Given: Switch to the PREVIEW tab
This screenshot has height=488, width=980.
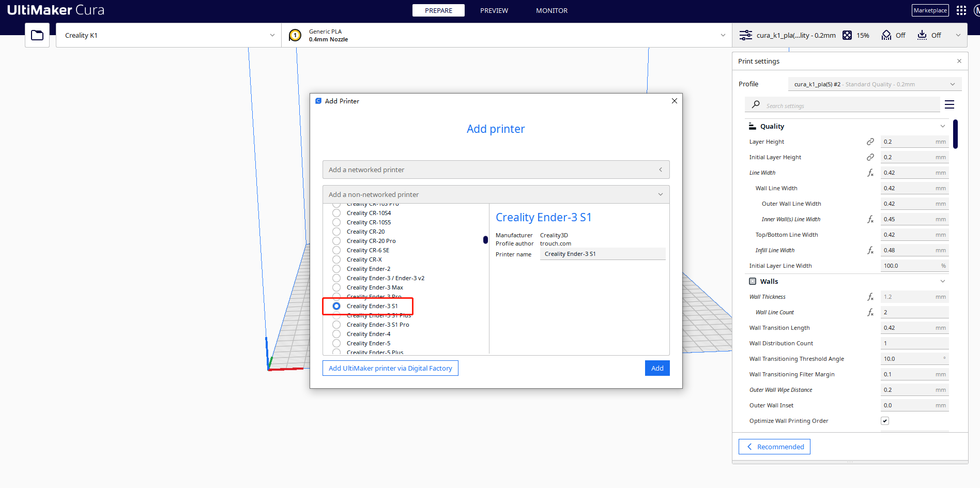Looking at the screenshot, I should (494, 10).
